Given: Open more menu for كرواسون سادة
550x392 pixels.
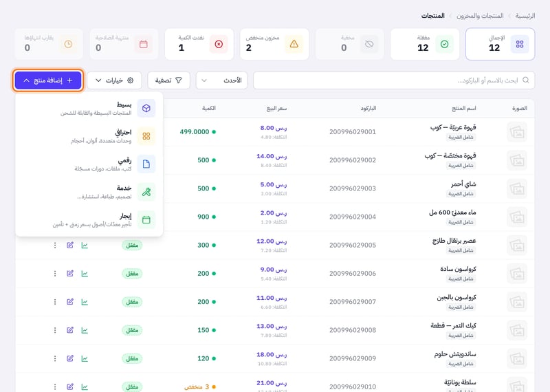Looking at the screenshot, I should [55, 274].
